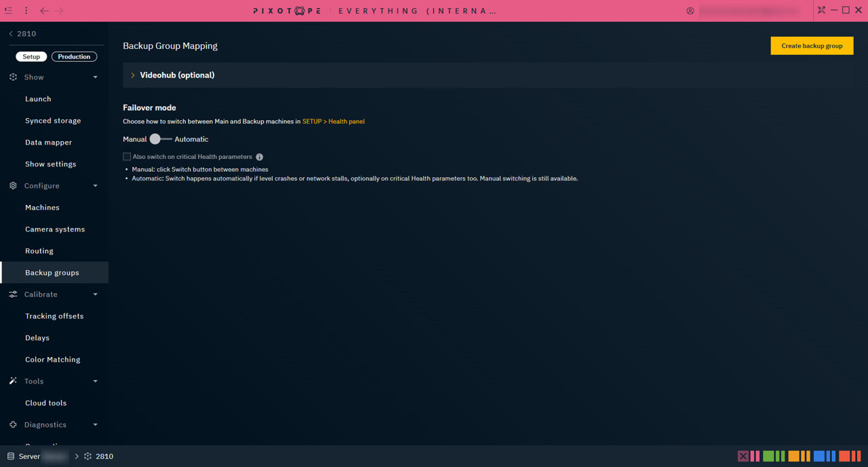
Task: Expand the Videohub (optional) section
Action: [x=133, y=75]
